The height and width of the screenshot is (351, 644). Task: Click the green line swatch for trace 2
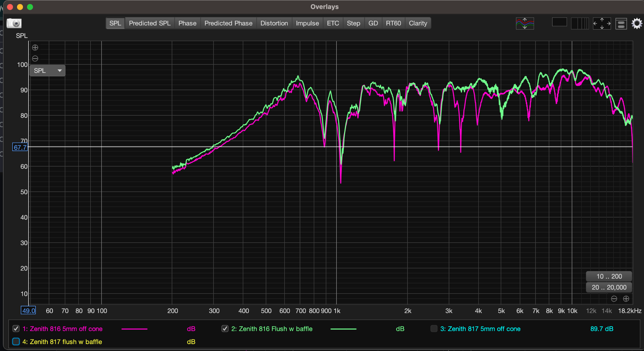click(x=343, y=329)
